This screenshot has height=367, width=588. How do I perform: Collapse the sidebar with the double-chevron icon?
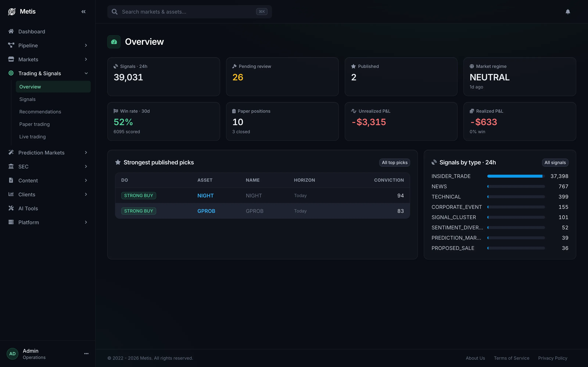click(x=83, y=12)
